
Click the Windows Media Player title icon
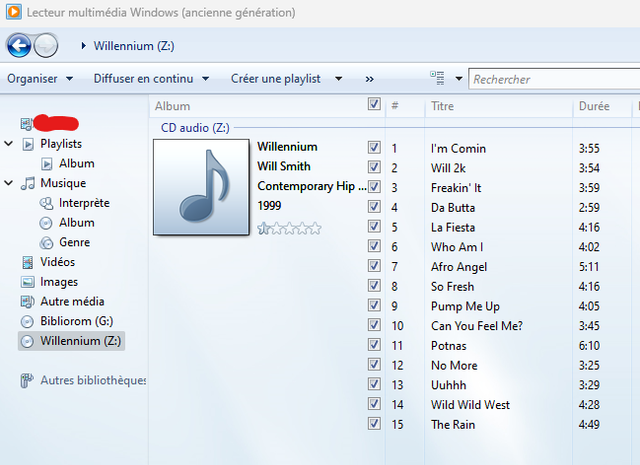click(x=14, y=12)
